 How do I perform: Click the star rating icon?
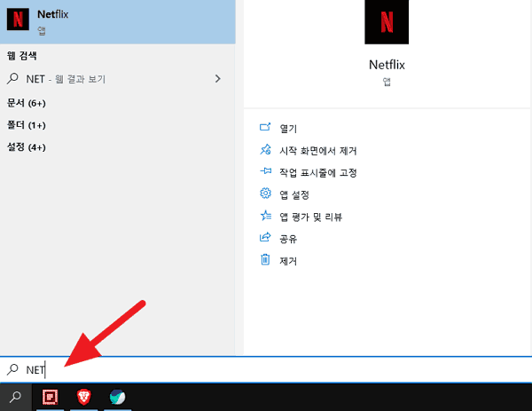265,216
